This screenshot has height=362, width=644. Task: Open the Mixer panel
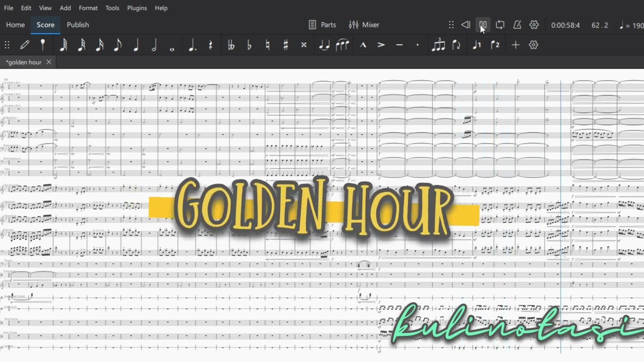(x=364, y=25)
